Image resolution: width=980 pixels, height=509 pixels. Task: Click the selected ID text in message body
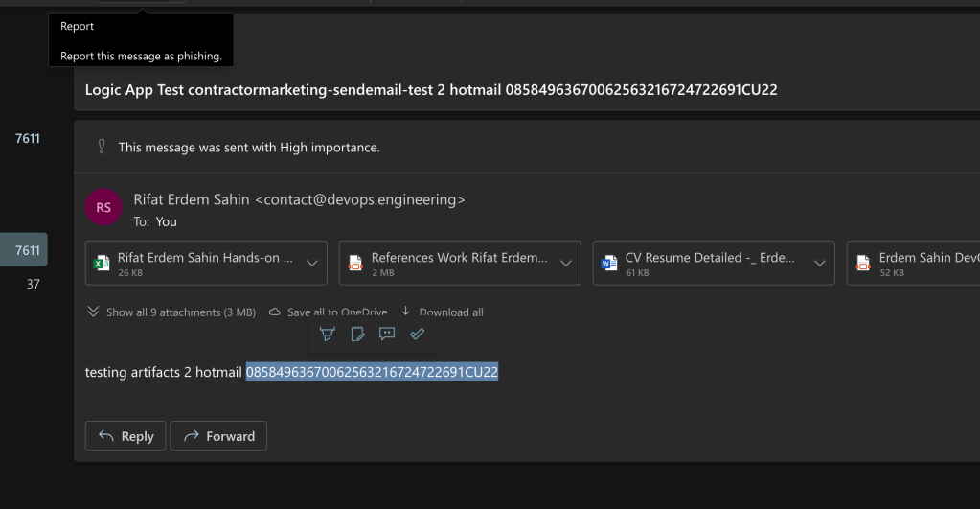point(372,372)
